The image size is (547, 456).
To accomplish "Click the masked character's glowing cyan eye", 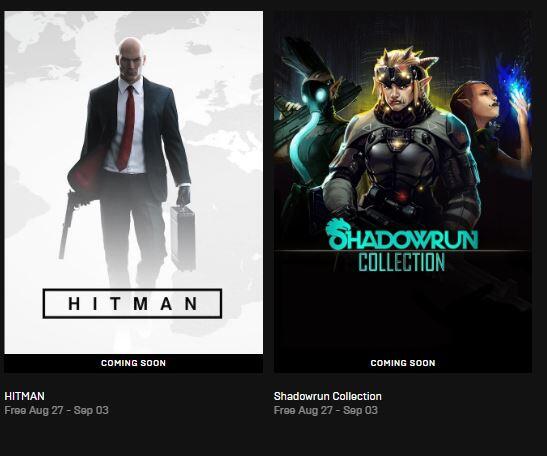I will (x=320, y=95).
